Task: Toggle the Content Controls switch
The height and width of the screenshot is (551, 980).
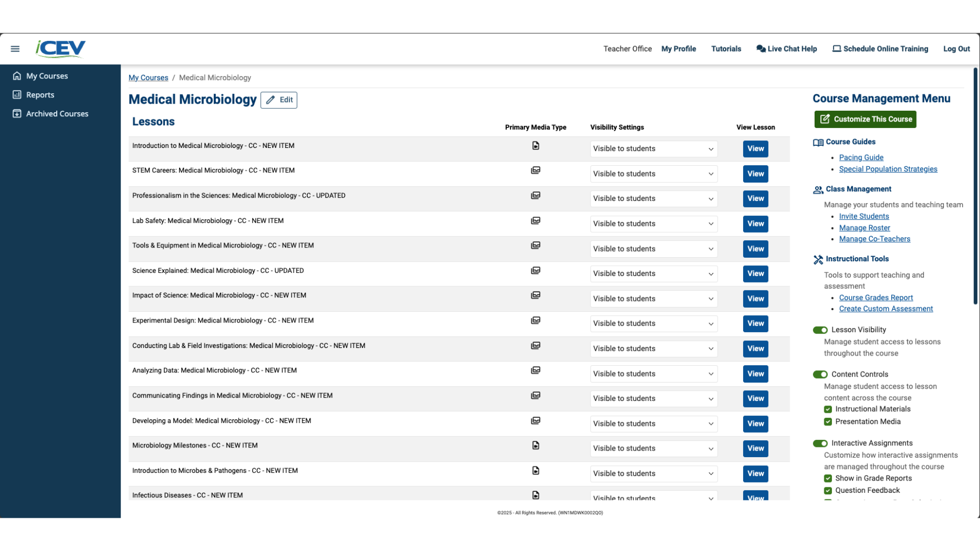Action: (820, 374)
